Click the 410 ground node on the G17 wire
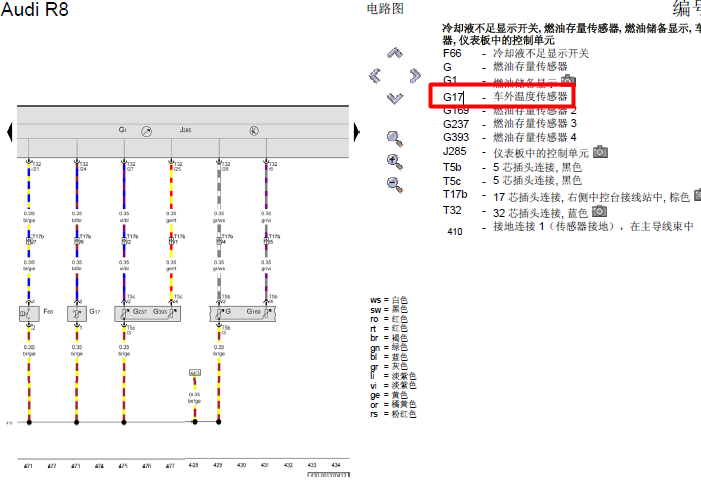Image resolution: width=701 pixels, height=501 pixels. click(x=76, y=422)
